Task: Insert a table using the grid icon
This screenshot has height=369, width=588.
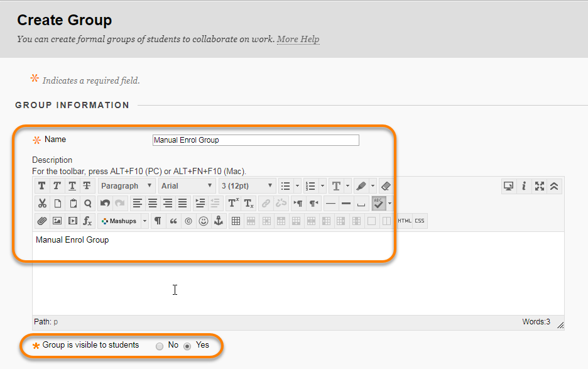Action: [236, 221]
